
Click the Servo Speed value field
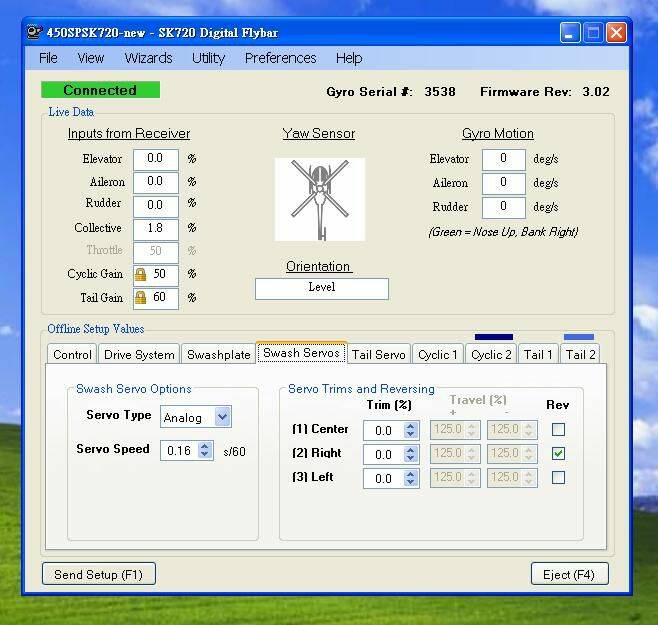180,450
